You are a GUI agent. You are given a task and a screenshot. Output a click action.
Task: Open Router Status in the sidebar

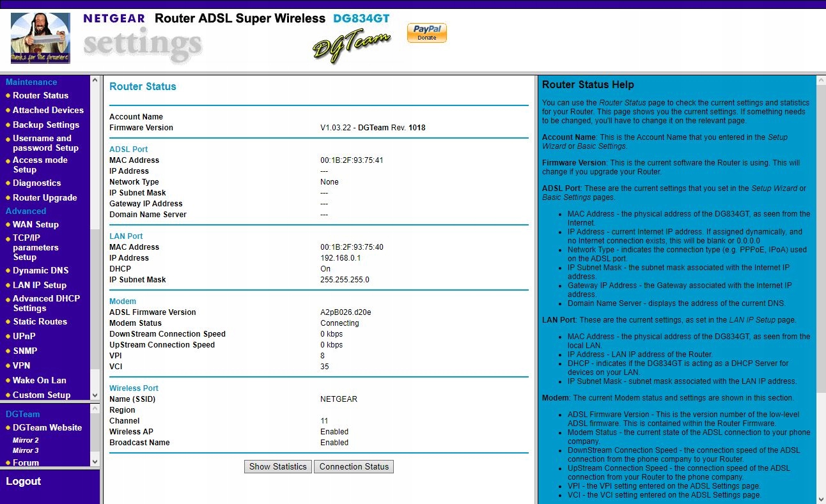pyautogui.click(x=40, y=95)
